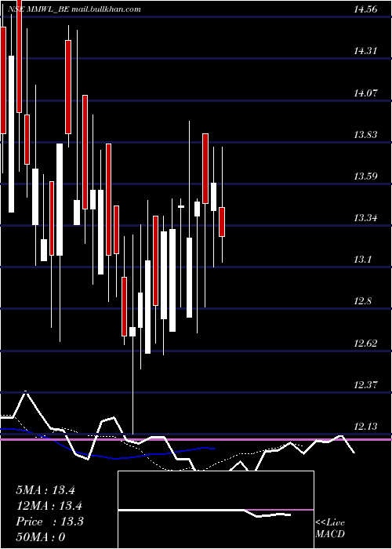Click the Price : 13.3 readout
392x549 pixels.
[49, 522]
